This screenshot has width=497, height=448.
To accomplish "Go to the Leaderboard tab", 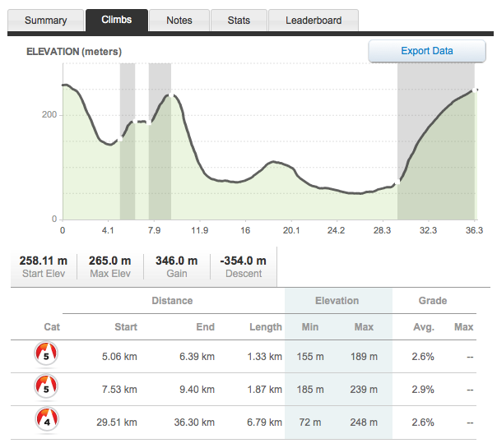I will coord(314,21).
